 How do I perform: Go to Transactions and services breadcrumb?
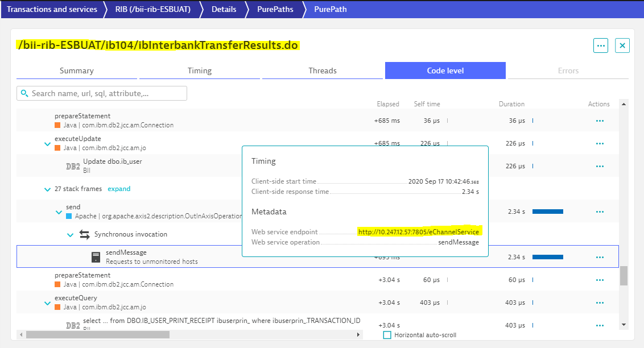52,9
